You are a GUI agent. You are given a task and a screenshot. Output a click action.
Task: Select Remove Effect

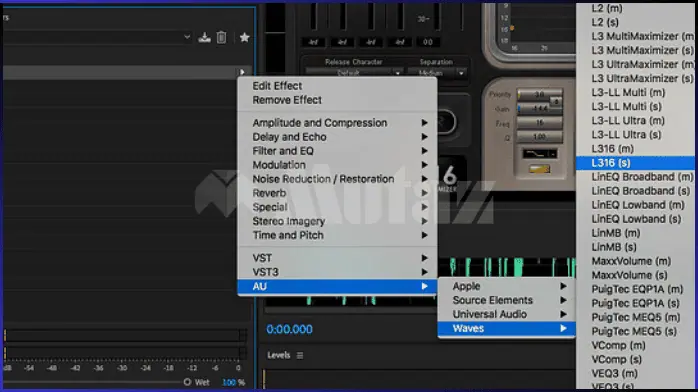(x=337, y=100)
